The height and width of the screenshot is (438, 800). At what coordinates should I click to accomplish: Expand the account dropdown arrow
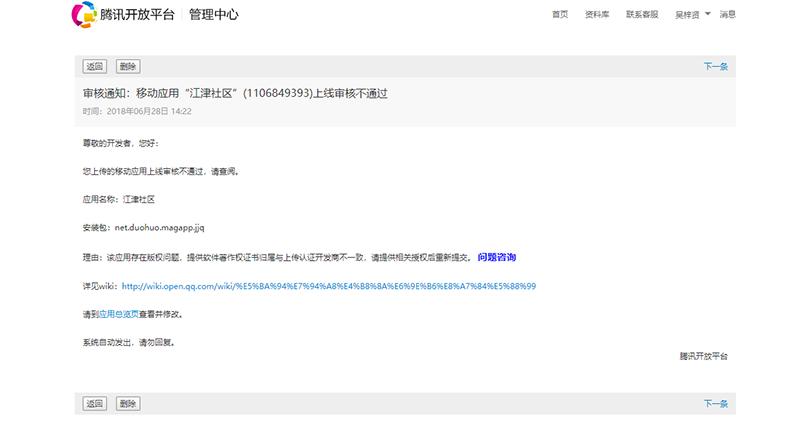tap(708, 14)
